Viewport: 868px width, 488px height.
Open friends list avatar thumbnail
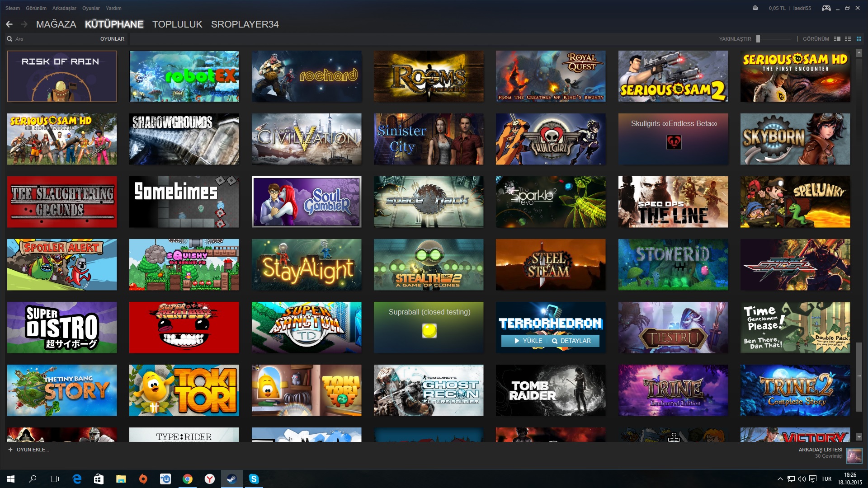click(854, 455)
